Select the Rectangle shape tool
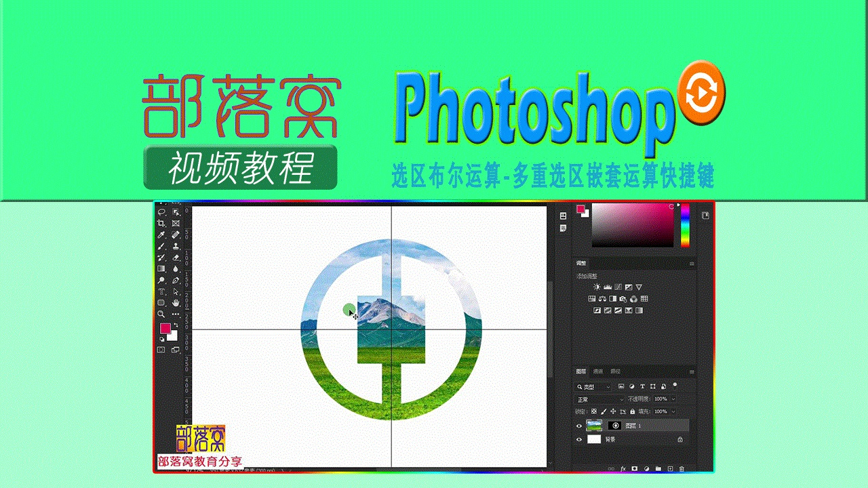 (161, 302)
